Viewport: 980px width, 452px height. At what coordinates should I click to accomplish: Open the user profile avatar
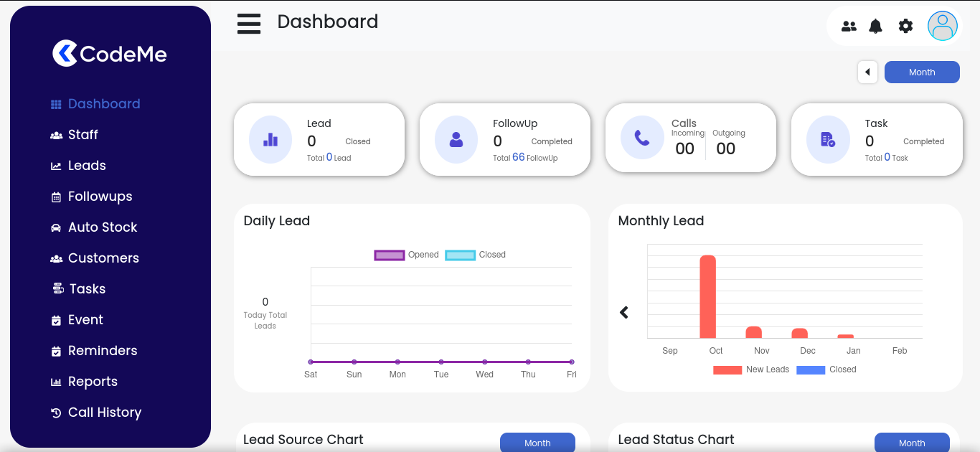[x=943, y=27]
